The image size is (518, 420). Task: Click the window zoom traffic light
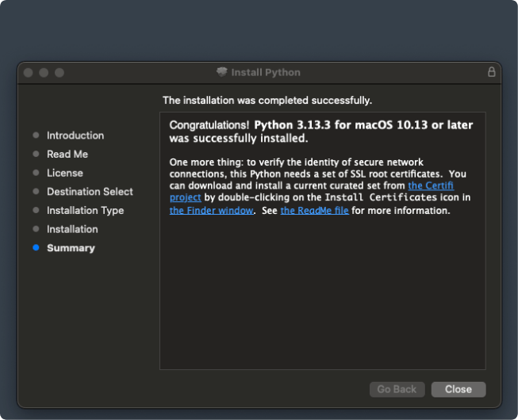[x=59, y=73]
